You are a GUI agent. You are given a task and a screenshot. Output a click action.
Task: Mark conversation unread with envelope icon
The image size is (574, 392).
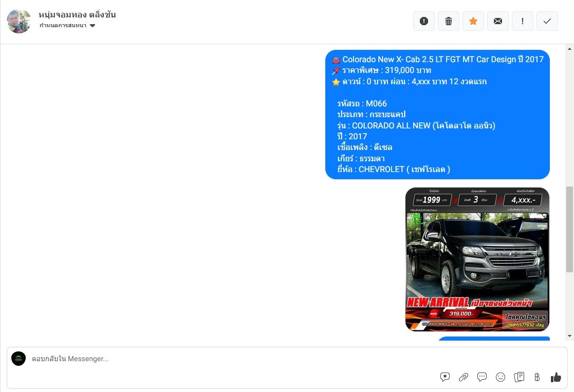pos(498,21)
